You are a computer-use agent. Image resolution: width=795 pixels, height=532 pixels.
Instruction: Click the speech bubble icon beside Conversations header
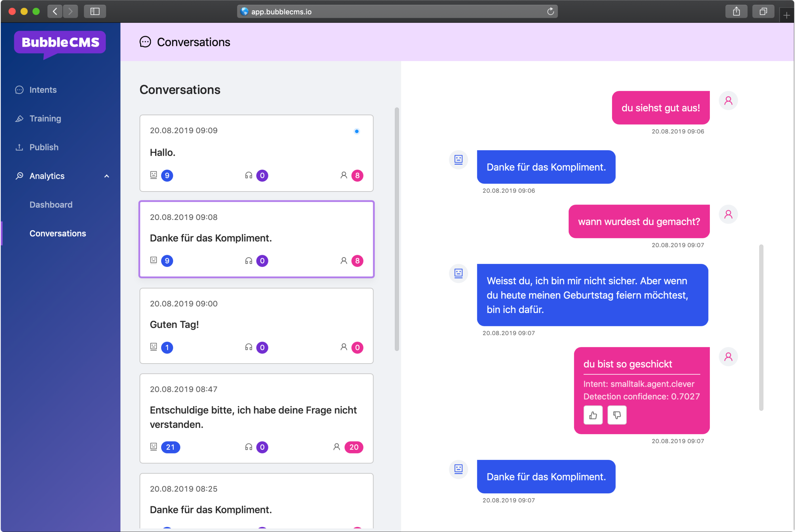(x=145, y=42)
